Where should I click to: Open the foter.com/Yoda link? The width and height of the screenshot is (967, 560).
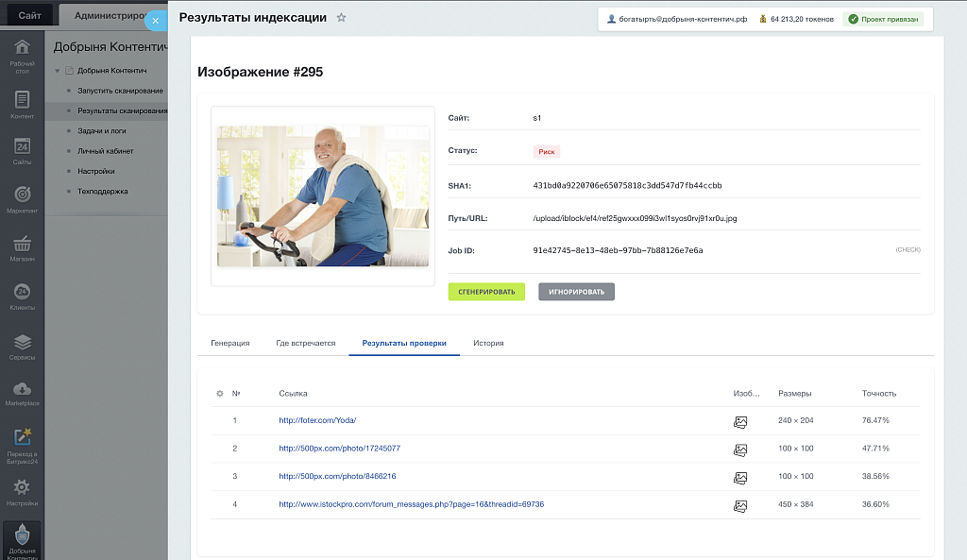tap(317, 420)
